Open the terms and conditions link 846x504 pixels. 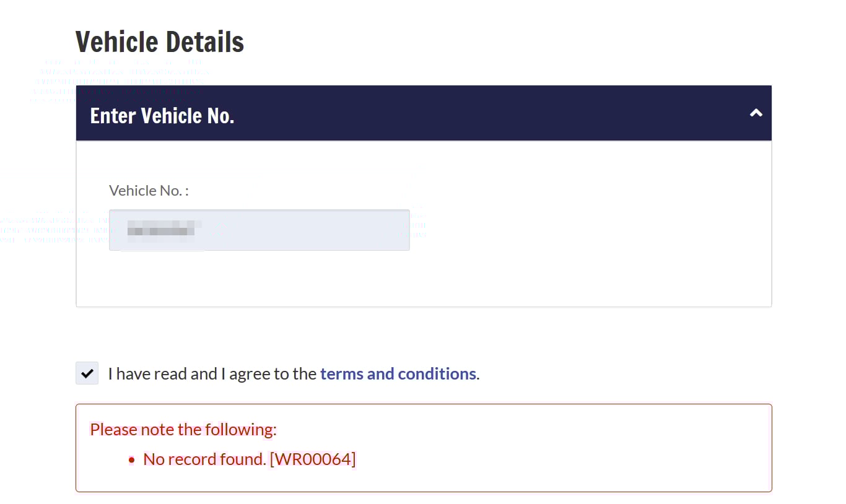pyautogui.click(x=398, y=374)
